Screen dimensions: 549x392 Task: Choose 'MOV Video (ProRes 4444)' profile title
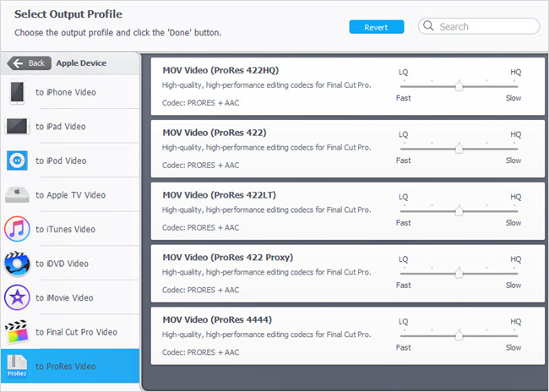217,320
